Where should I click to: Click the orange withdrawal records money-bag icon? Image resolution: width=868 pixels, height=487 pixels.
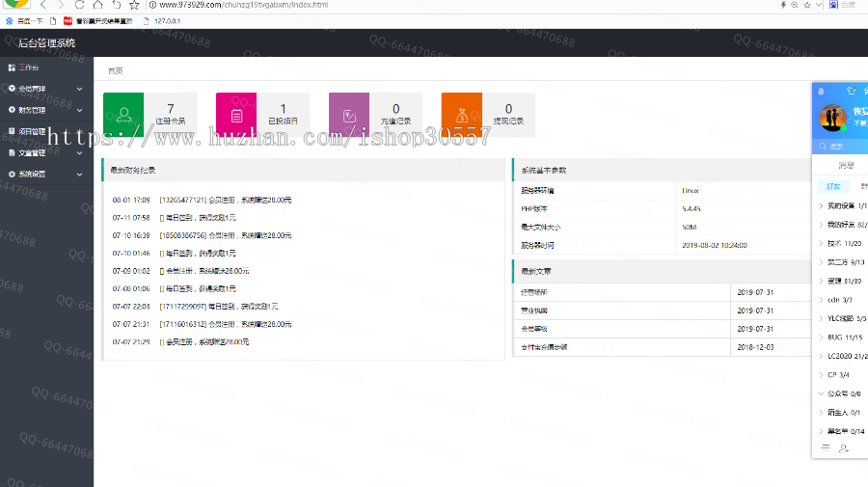461,115
